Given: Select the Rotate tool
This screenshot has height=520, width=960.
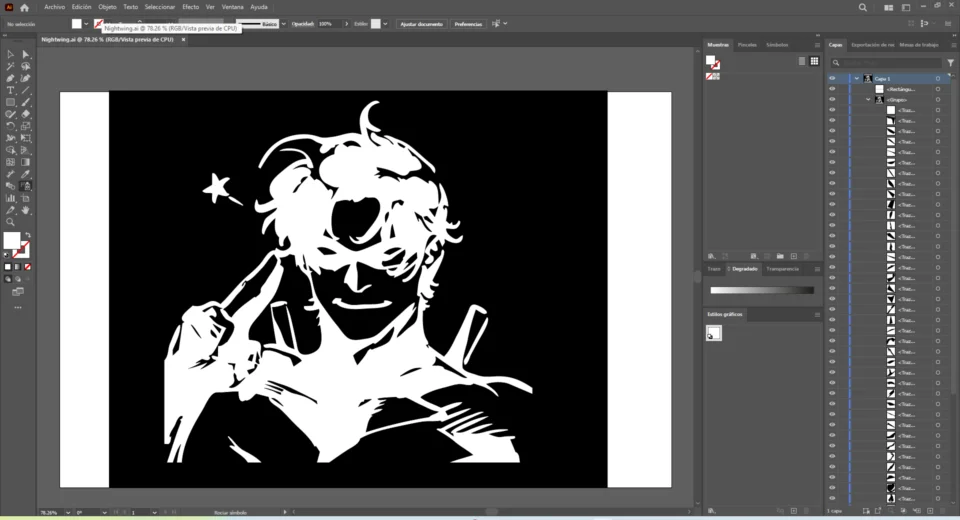Looking at the screenshot, I should tap(10, 126).
